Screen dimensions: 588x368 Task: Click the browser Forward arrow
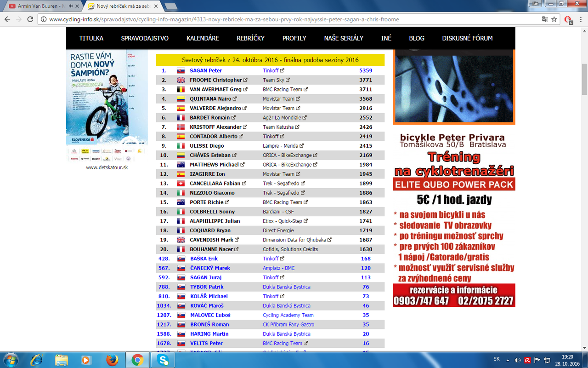[x=18, y=19]
